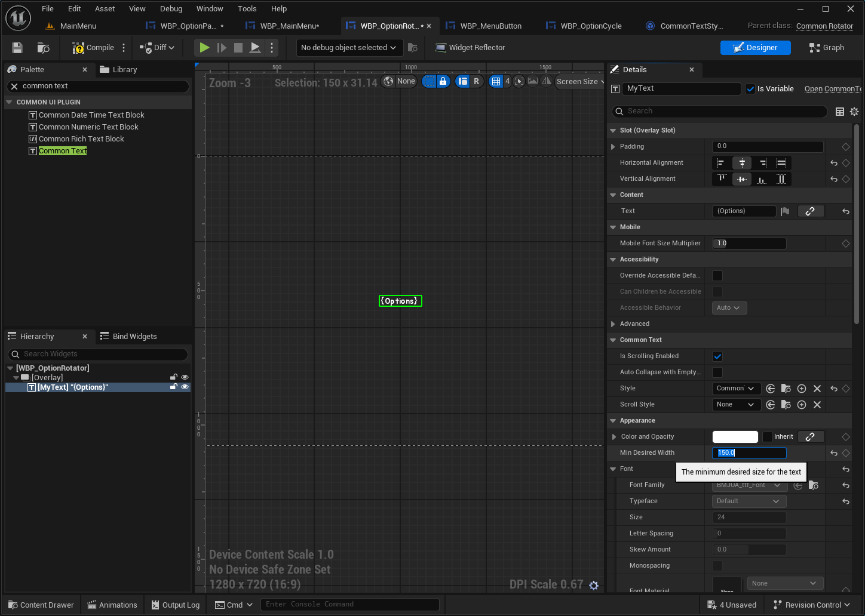Click the text localization flag icon

(x=786, y=211)
